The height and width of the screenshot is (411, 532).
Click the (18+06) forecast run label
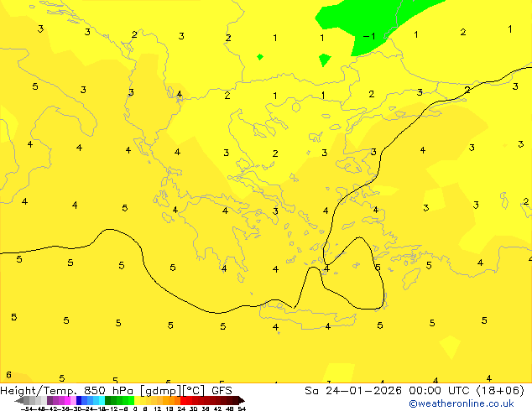point(500,391)
